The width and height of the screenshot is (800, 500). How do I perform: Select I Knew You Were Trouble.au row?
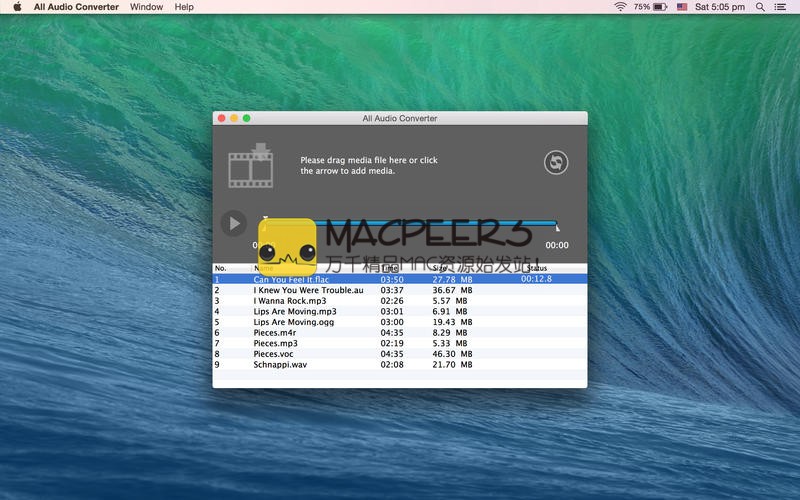tap(308, 290)
